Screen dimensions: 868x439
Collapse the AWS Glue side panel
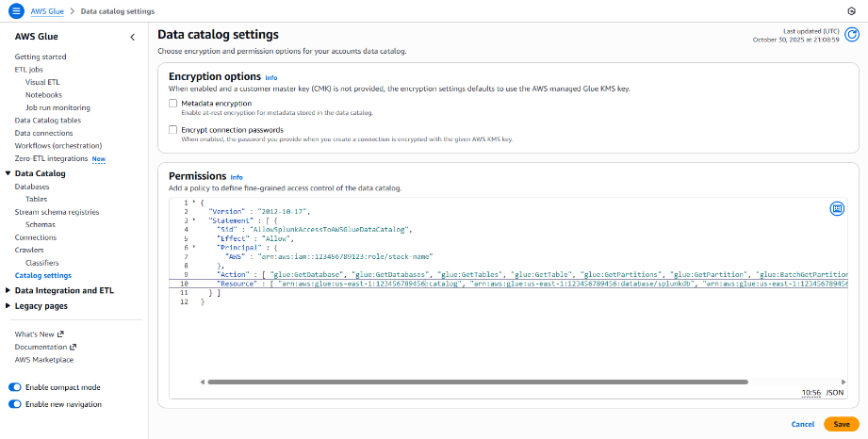click(x=132, y=37)
